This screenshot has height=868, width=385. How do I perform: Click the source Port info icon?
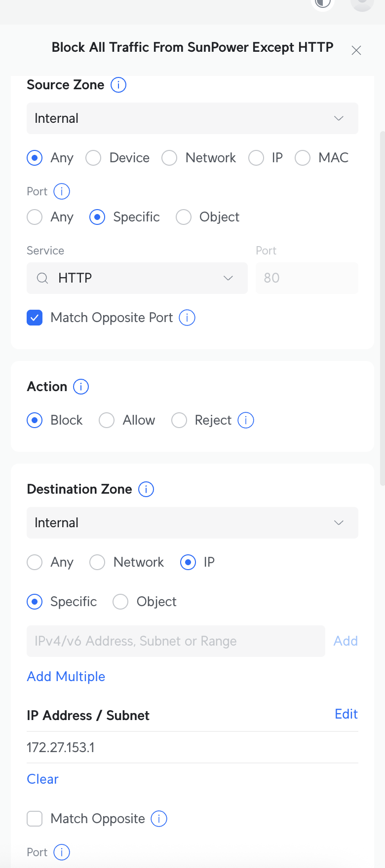pyautogui.click(x=62, y=191)
